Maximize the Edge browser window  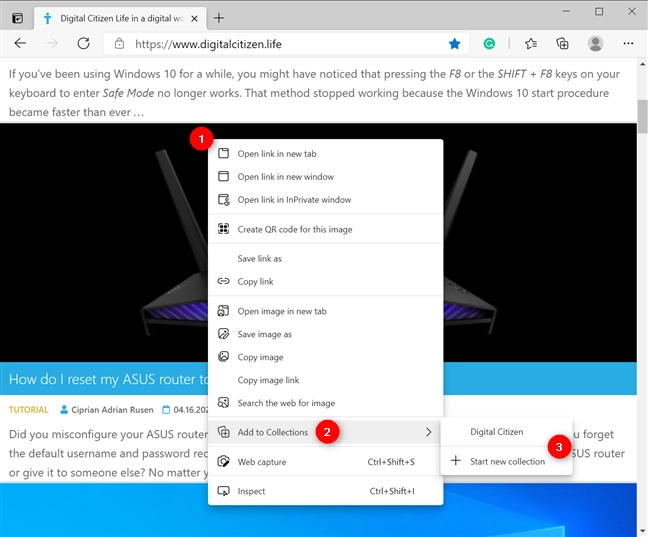[599, 12]
